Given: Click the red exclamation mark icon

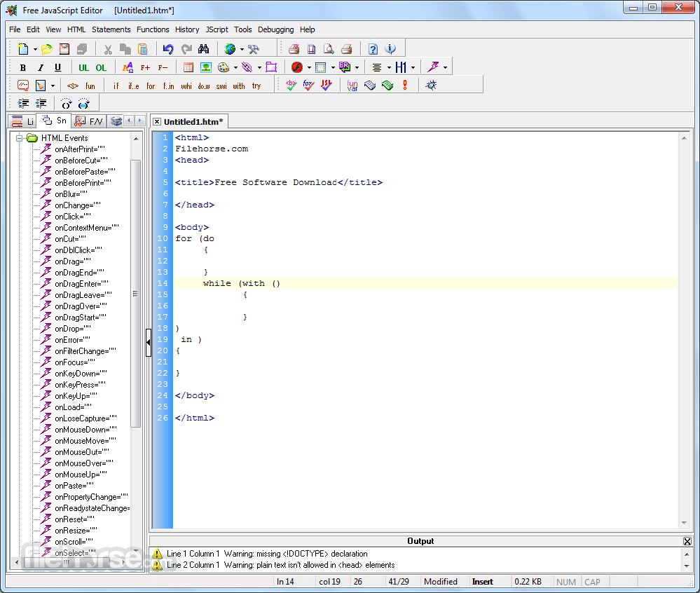Looking at the screenshot, I should pyautogui.click(x=405, y=86).
